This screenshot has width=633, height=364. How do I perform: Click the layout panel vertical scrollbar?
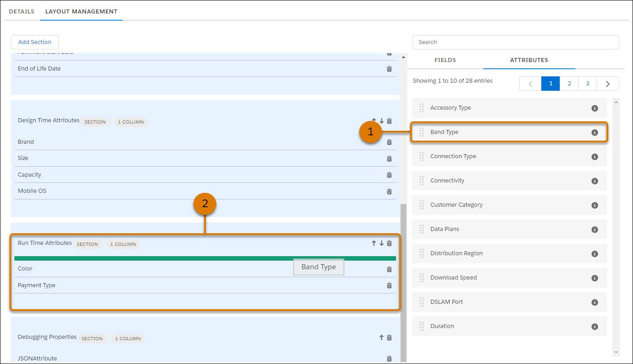click(x=403, y=283)
